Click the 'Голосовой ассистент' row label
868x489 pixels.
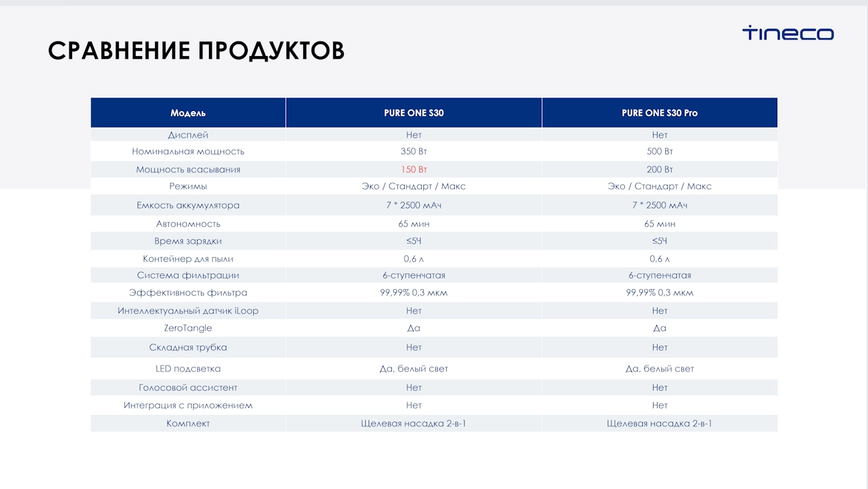point(188,387)
